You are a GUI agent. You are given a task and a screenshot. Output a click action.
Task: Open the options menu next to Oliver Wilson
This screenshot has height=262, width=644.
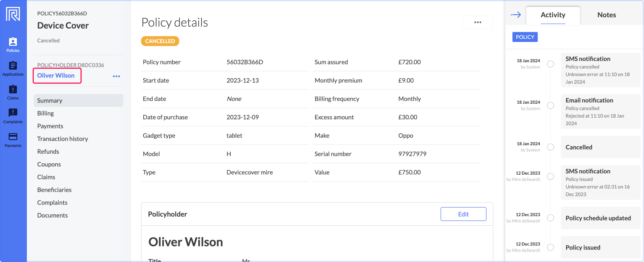click(116, 76)
